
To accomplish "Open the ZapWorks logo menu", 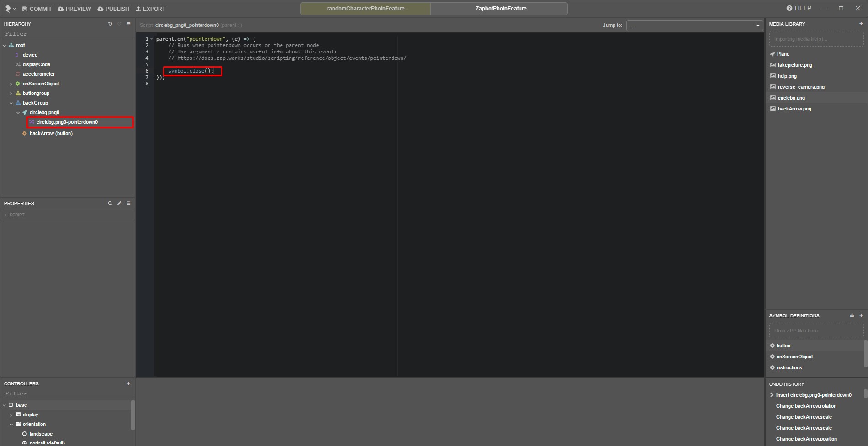I will (10, 9).
